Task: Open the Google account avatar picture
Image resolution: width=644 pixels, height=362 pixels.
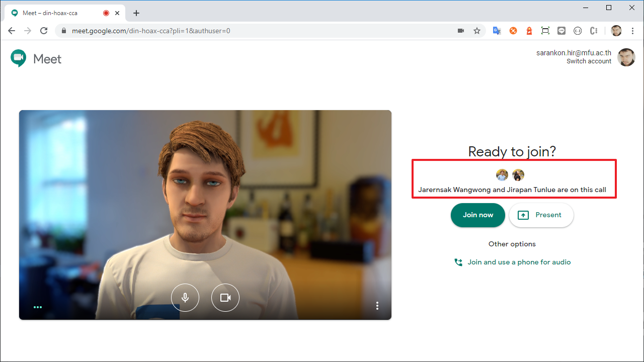Action: click(626, 57)
